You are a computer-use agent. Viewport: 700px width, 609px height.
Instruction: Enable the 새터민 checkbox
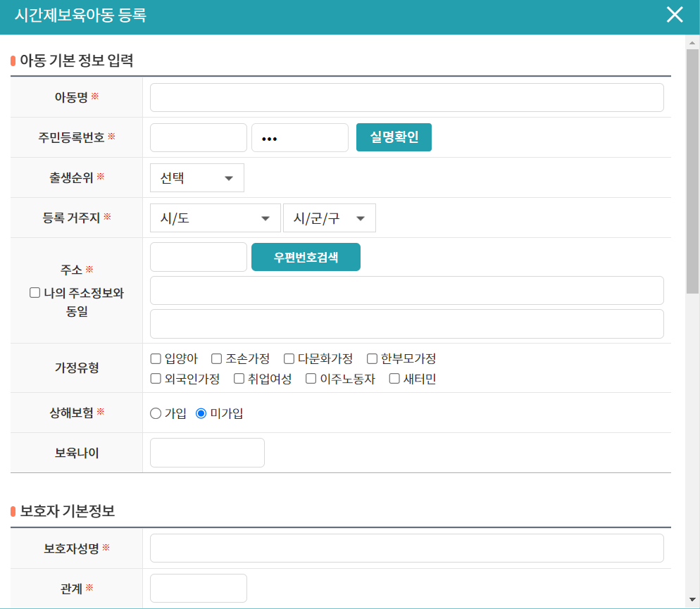coord(394,378)
